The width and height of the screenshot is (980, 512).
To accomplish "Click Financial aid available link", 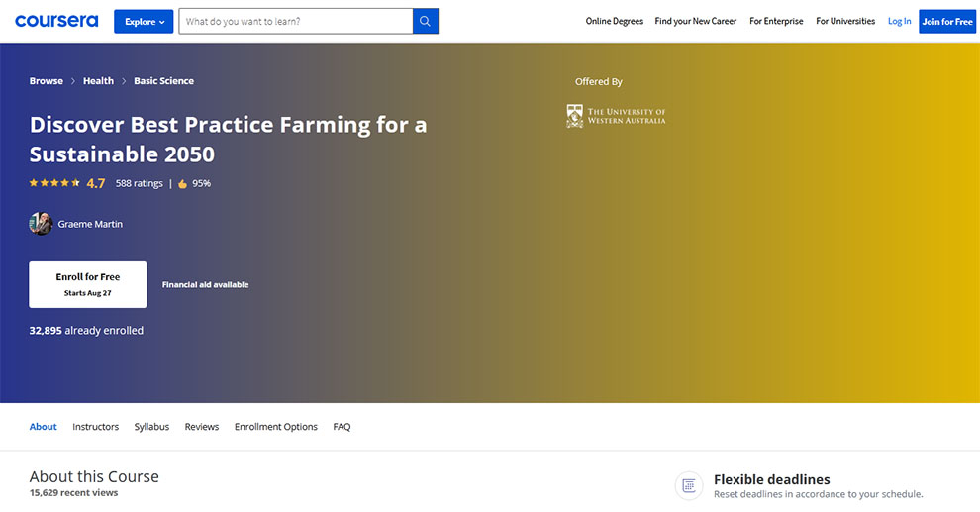I will point(205,284).
